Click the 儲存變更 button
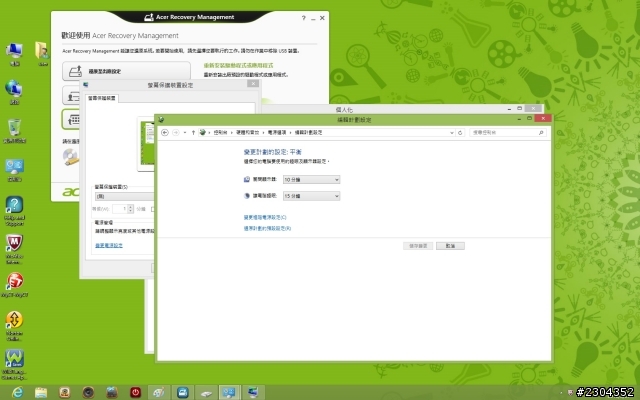 (418, 246)
